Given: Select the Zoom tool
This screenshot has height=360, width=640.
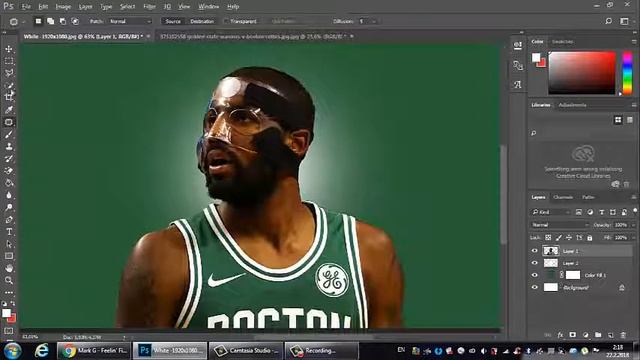Looking at the screenshot, I should (x=9, y=280).
